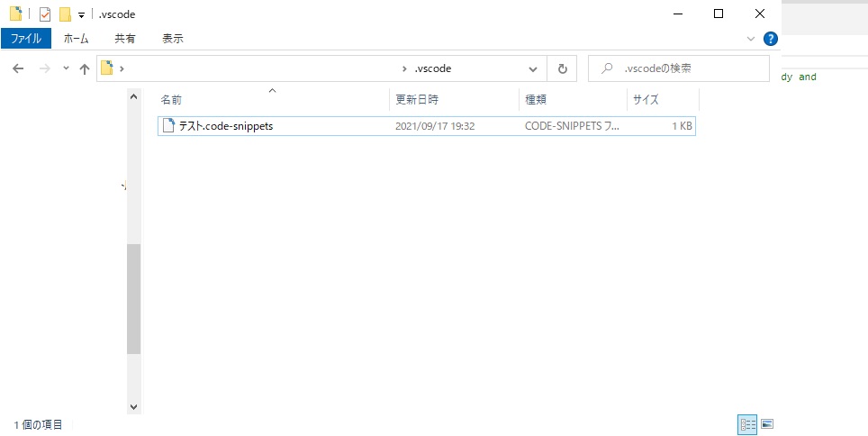The image size is (868, 436).
Task: Click the テスト.code-snippets file icon
Action: pos(168,126)
